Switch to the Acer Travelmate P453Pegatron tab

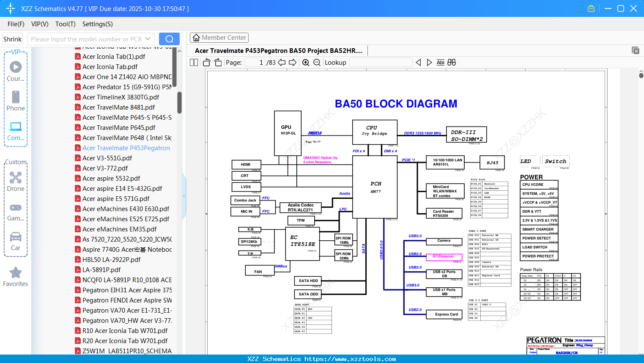click(x=279, y=51)
